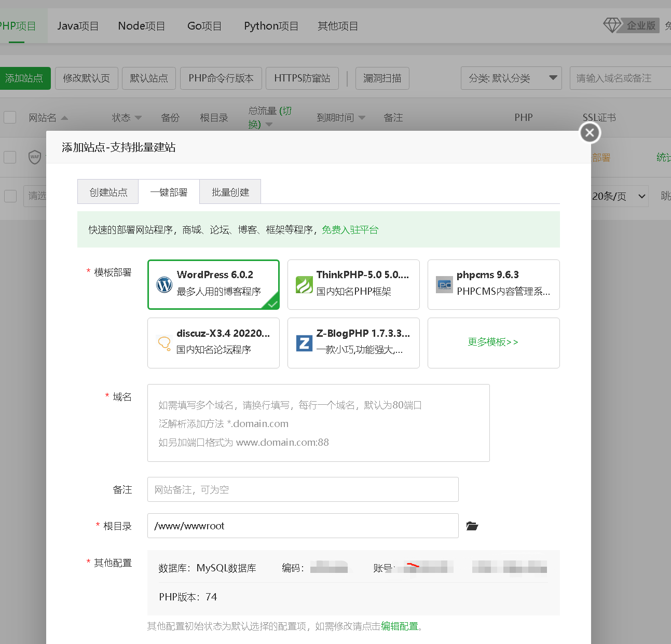Click the HTTPS防窜站 button
671x644 pixels.
pos(302,78)
